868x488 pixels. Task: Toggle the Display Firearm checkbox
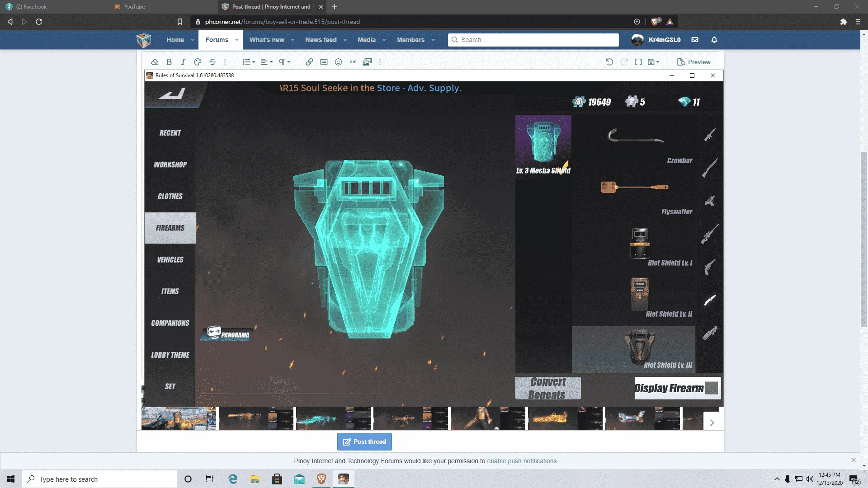(712, 388)
